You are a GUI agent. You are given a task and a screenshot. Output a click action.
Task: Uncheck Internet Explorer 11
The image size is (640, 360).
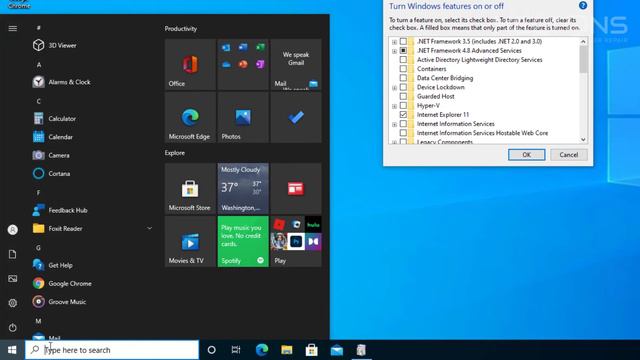pos(403,115)
